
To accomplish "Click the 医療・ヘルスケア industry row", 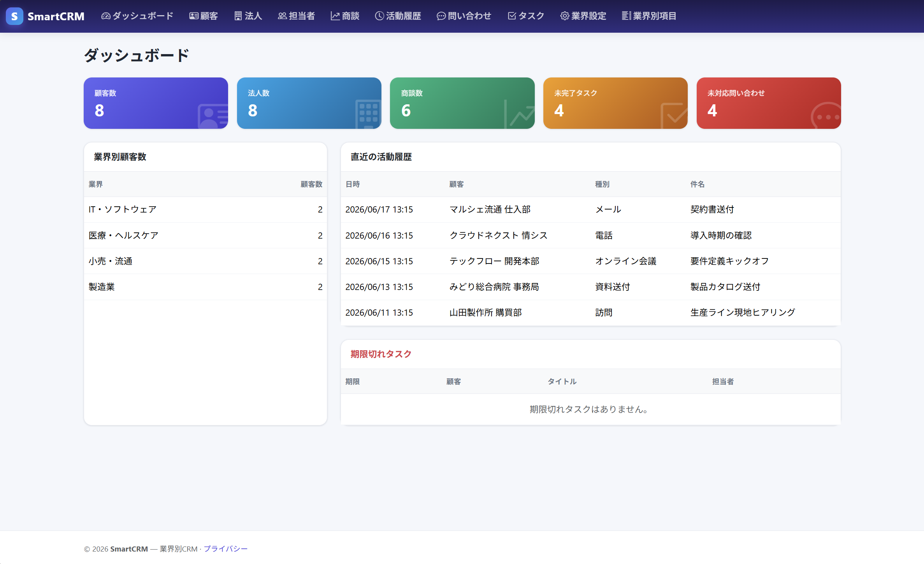I will pos(206,235).
